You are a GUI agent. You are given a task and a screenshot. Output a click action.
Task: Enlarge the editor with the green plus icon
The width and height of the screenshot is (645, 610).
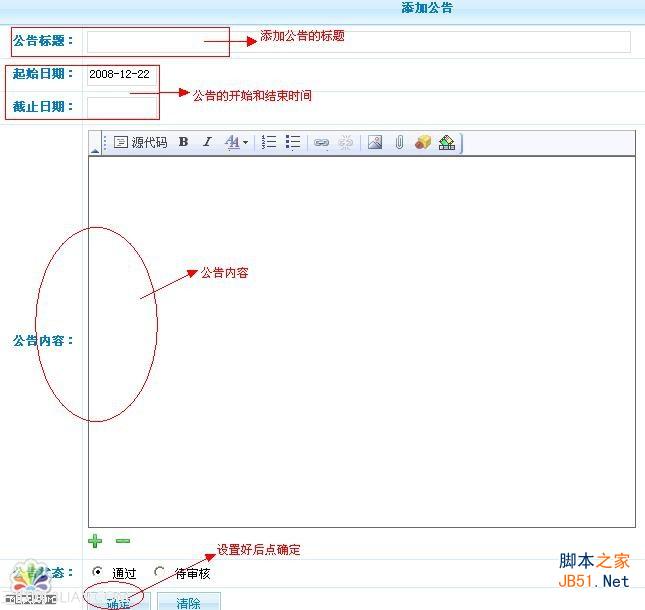(x=95, y=541)
